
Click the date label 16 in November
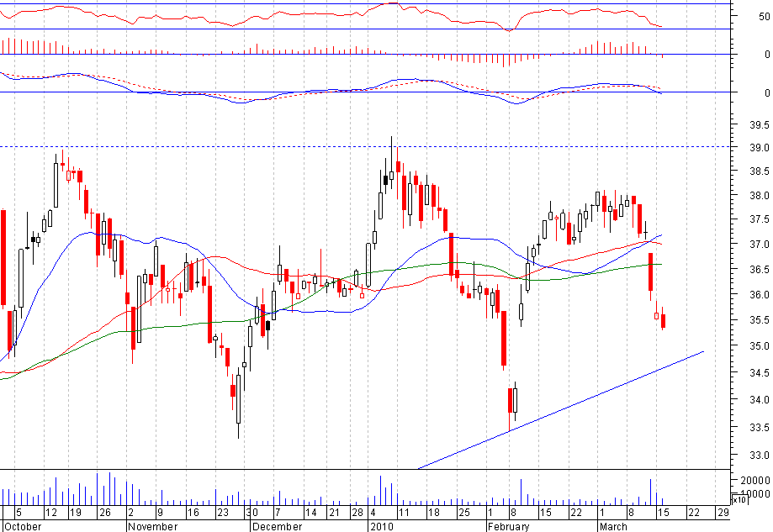193,513
